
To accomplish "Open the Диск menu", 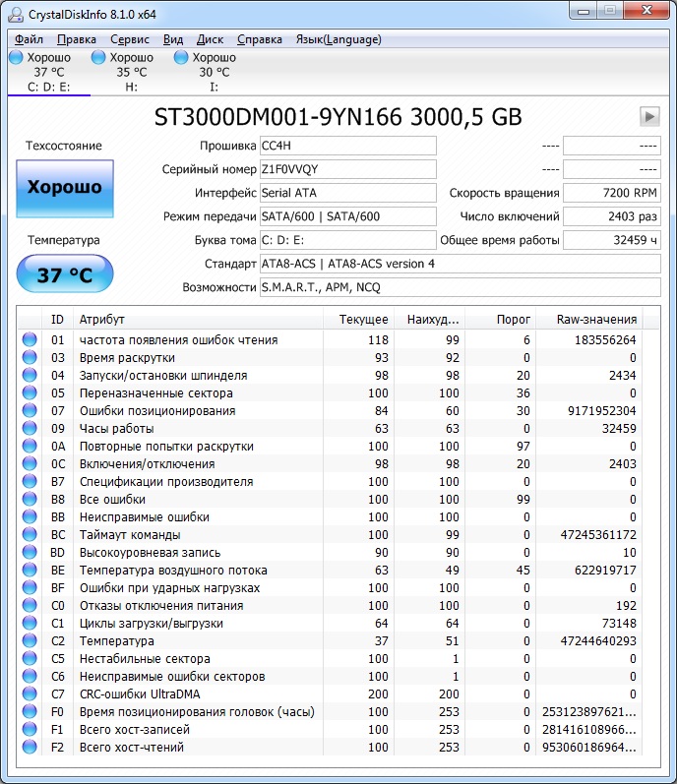I will 210,39.
